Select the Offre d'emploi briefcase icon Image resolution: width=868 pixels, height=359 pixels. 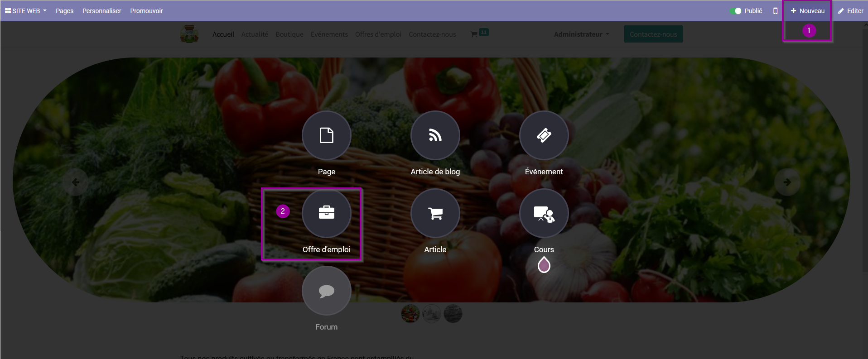pyautogui.click(x=326, y=213)
